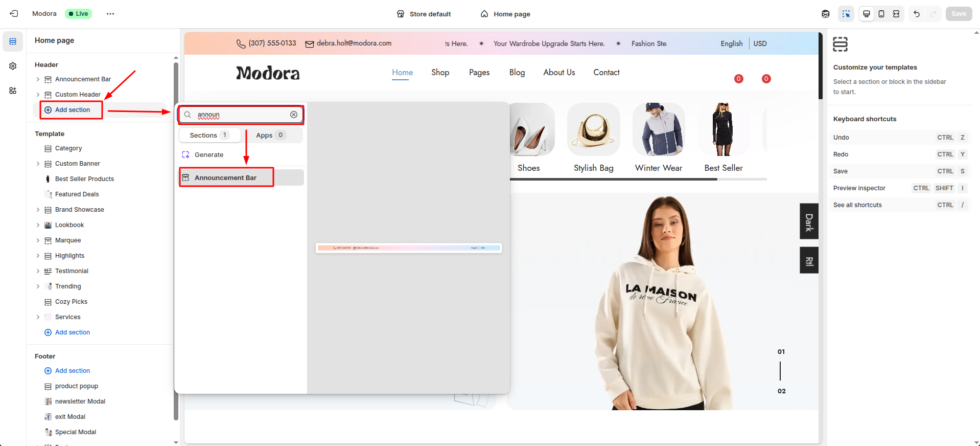Click the phone icon in announcement bar
980x446 pixels.
pyautogui.click(x=241, y=43)
